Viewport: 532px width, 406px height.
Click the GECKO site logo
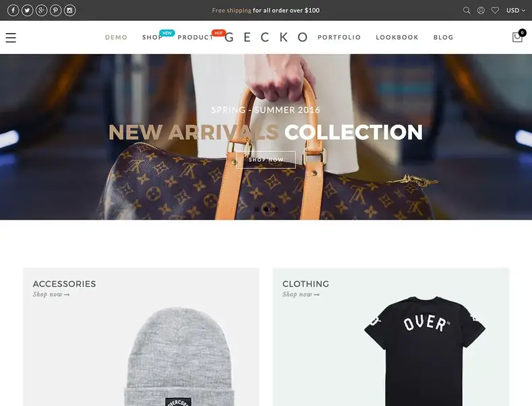pyautogui.click(x=266, y=37)
